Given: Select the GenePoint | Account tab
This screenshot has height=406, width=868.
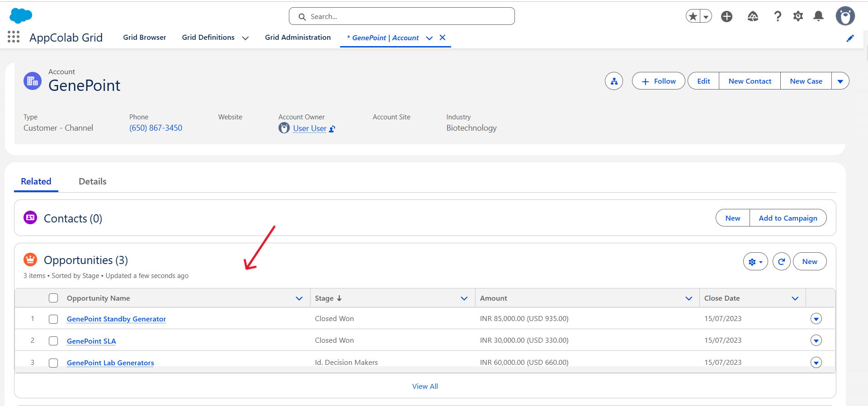Looking at the screenshot, I should pyautogui.click(x=383, y=38).
